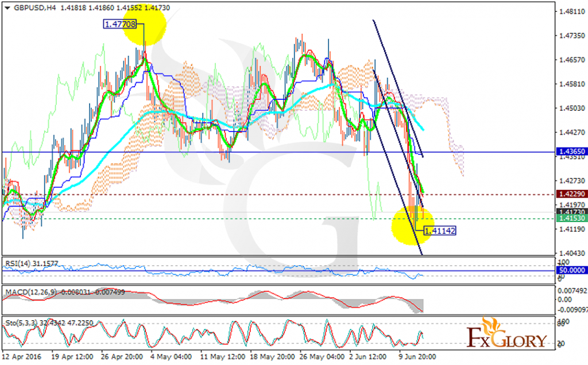Click the 1.41142 low price label
Image resolution: width=588 pixels, height=365 pixels.
pos(440,231)
